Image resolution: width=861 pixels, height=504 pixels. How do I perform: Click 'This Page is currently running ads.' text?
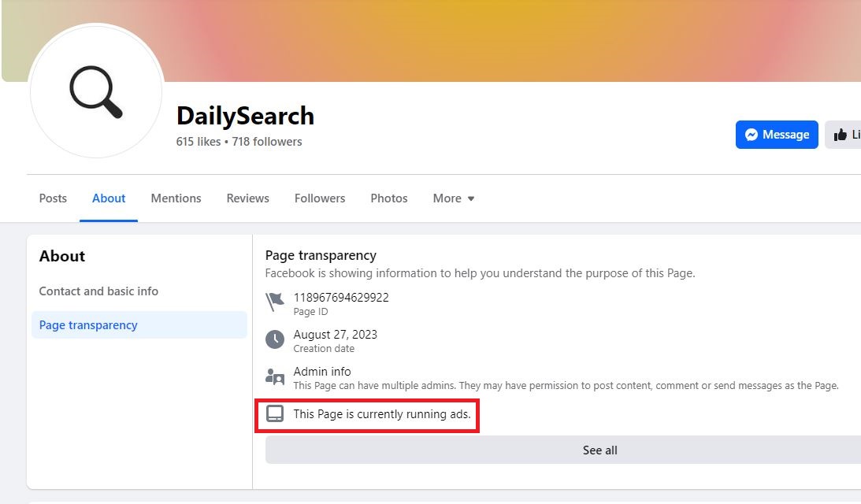381,414
